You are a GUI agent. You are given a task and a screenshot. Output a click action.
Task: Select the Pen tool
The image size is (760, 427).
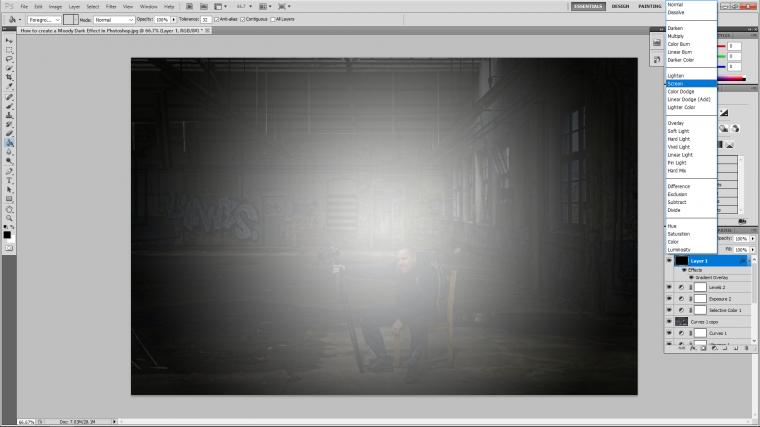click(9, 172)
